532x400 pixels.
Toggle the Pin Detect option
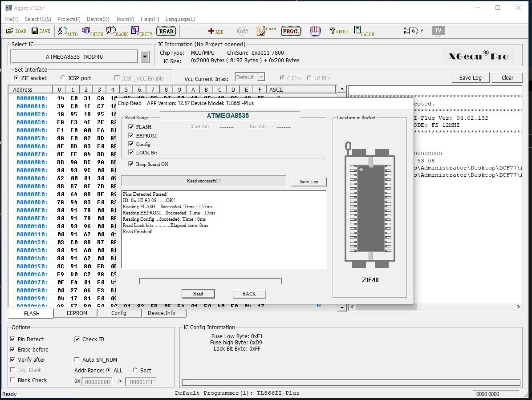point(12,339)
